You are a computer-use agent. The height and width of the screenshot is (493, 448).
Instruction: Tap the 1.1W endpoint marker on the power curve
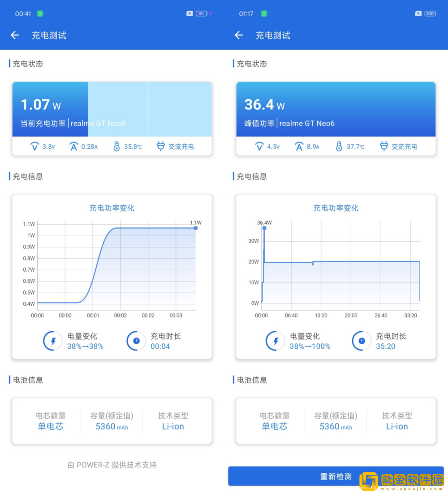195,228
